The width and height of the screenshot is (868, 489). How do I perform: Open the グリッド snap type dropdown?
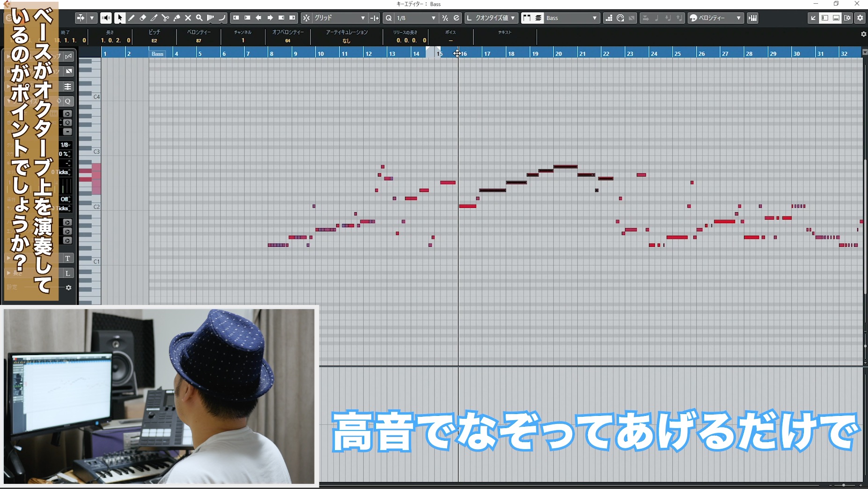point(340,18)
